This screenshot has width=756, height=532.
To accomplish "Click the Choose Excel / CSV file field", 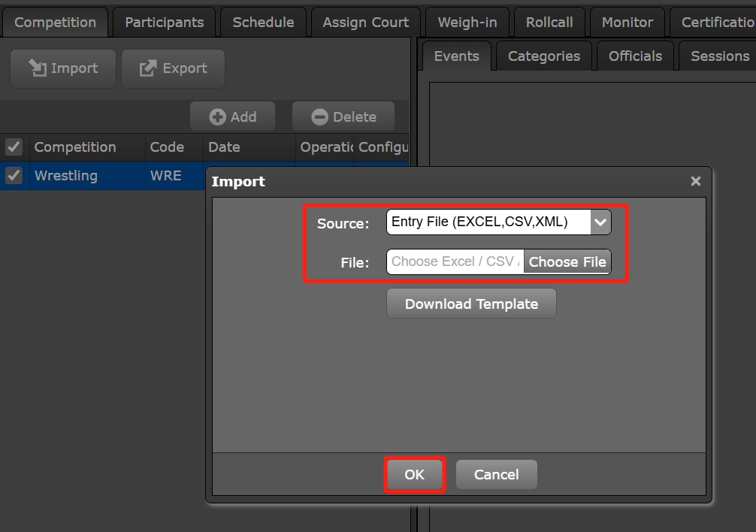I will (x=455, y=262).
